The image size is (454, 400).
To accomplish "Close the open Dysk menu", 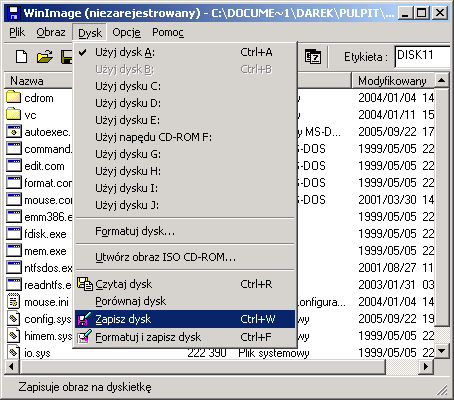I will pyautogui.click(x=90, y=32).
